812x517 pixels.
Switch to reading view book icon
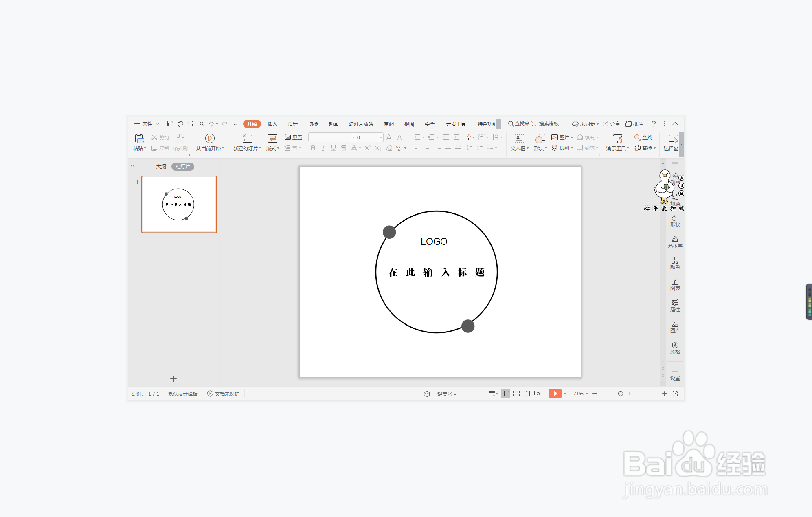(527, 394)
